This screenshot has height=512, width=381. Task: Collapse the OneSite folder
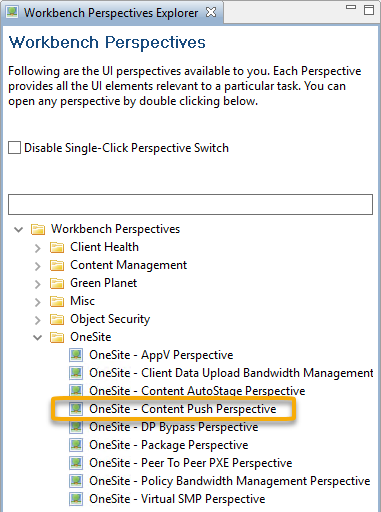click(37, 337)
